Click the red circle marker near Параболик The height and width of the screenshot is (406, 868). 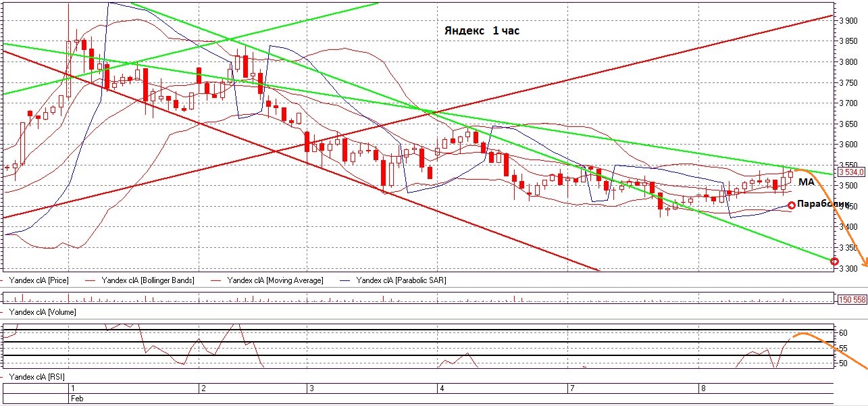pos(792,205)
